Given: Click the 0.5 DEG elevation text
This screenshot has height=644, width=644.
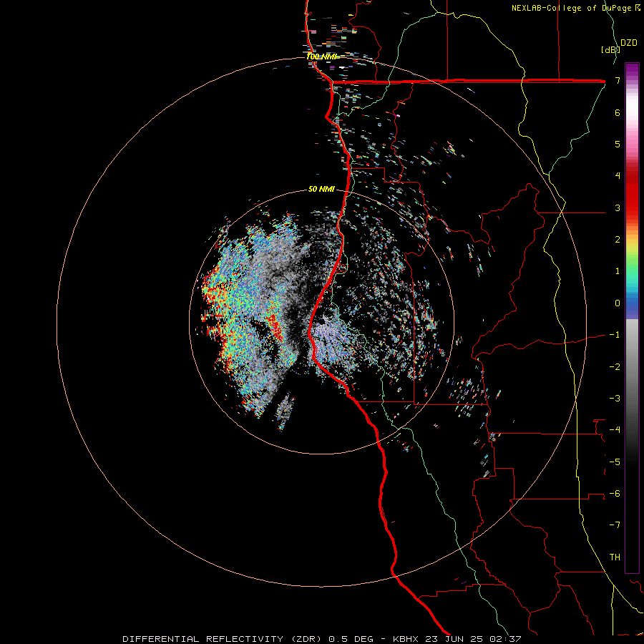Looking at the screenshot, I should coord(351,639).
